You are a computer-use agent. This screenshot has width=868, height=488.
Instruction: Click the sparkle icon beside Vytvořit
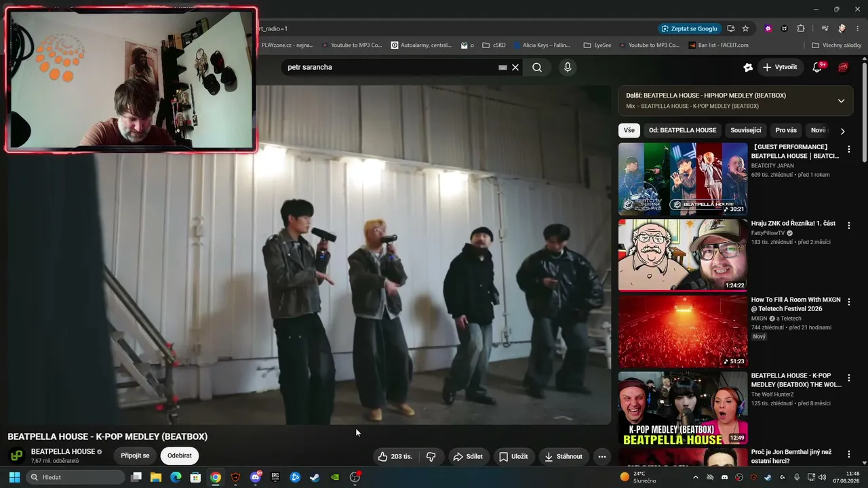pyautogui.click(x=748, y=67)
